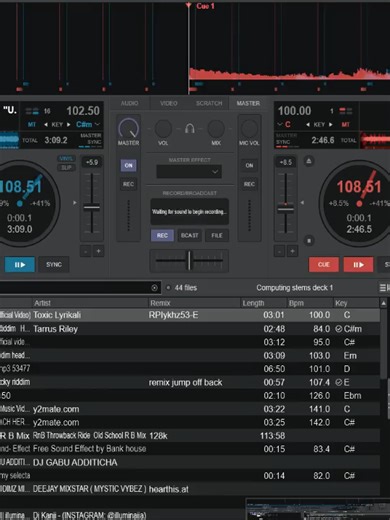Select the Toxic Lyrikali track row
390x520 pixels.
pos(190,315)
